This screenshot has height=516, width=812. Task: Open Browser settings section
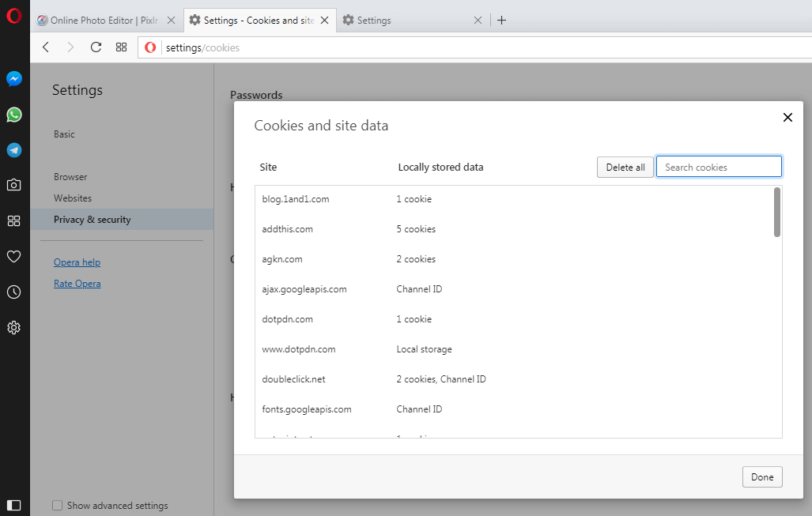(70, 176)
